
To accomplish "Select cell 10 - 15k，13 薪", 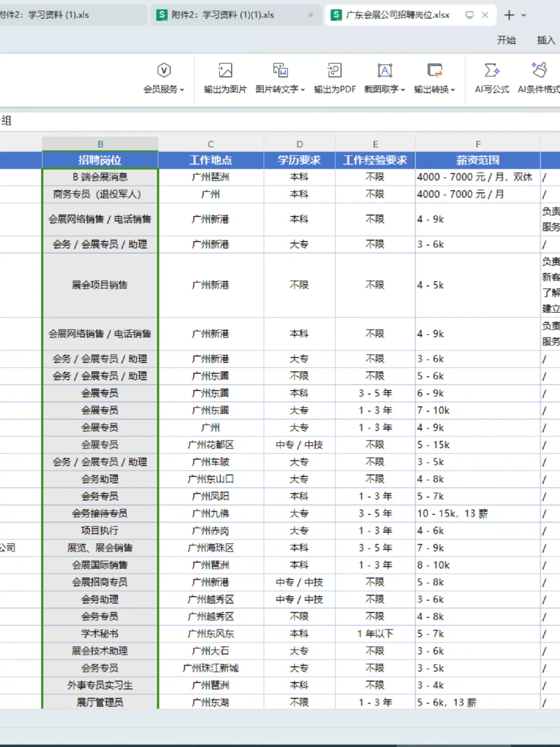I will click(x=478, y=514).
